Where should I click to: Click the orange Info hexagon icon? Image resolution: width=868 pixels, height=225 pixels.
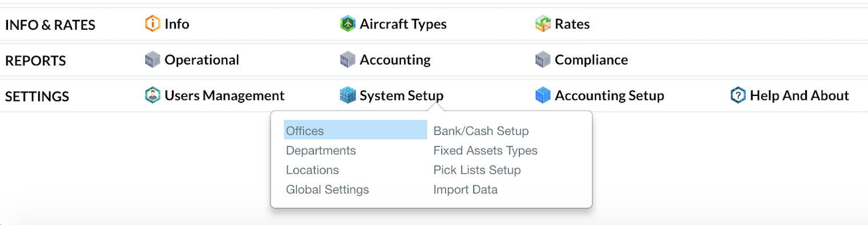point(152,24)
